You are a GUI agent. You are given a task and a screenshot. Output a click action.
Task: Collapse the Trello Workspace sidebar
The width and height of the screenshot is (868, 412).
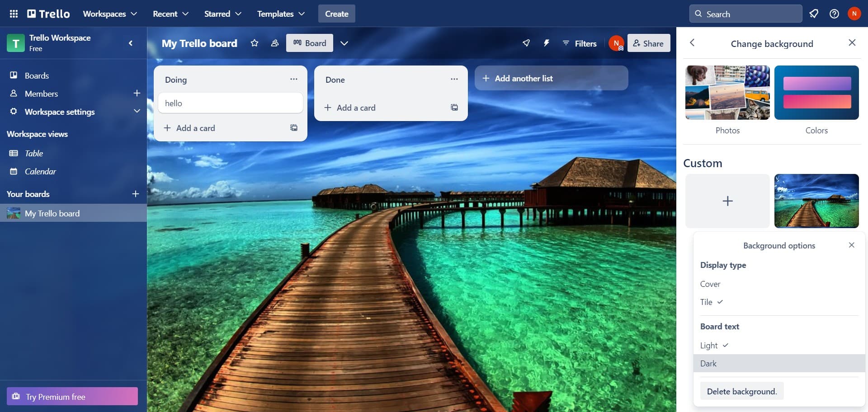click(x=131, y=43)
